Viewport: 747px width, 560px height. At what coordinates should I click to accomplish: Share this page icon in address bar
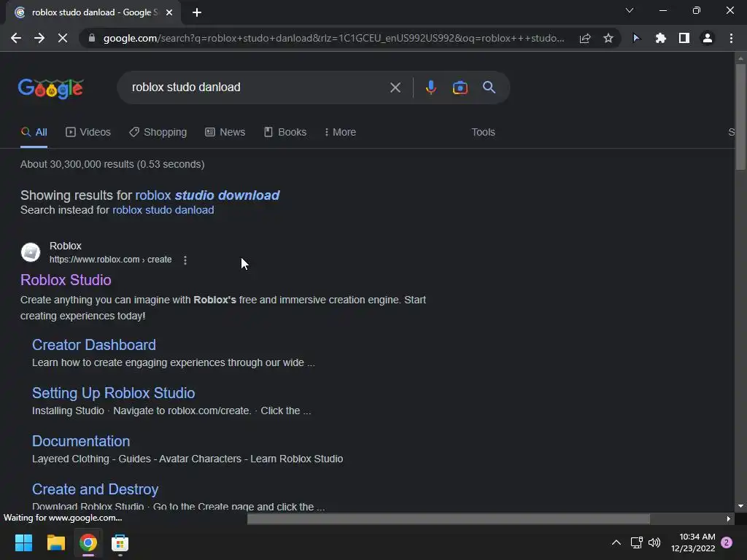click(x=585, y=38)
